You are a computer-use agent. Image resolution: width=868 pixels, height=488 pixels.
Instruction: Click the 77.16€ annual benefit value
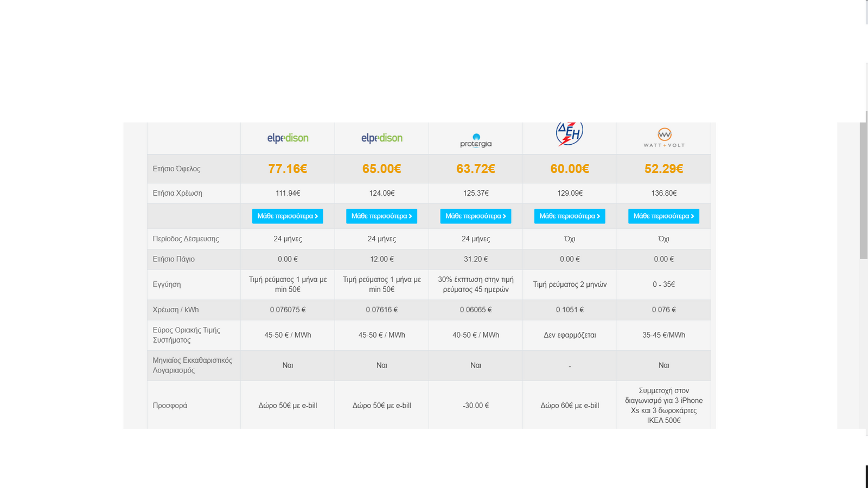(x=288, y=169)
